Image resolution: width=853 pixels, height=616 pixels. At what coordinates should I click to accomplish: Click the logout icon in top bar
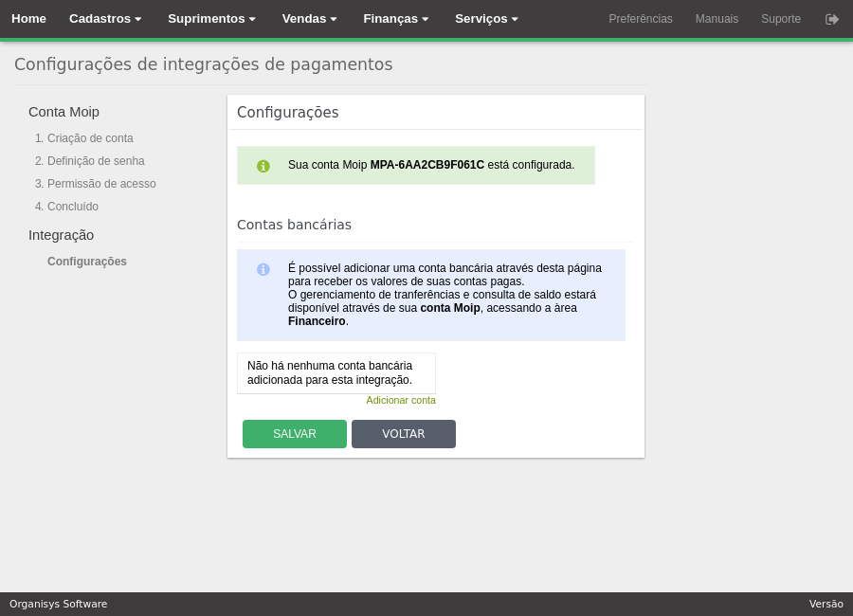832,19
